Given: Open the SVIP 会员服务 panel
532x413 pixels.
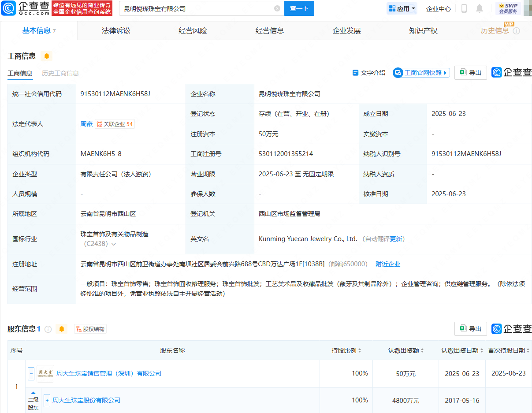Looking at the screenshot, I should [x=509, y=8].
